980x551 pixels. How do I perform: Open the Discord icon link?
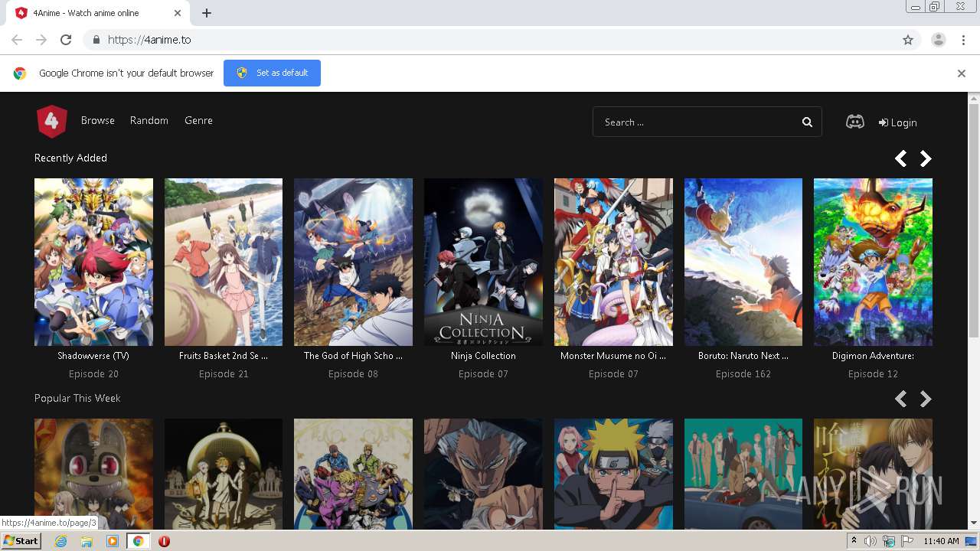click(855, 122)
